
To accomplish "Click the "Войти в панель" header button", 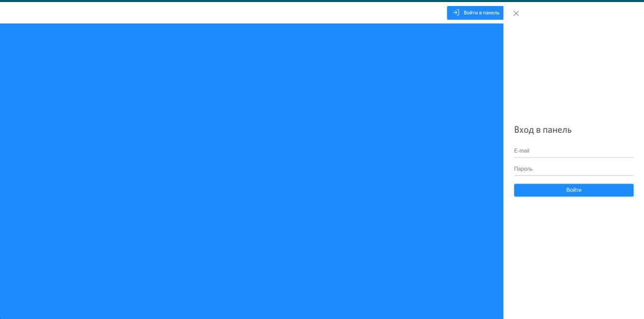I will point(475,13).
